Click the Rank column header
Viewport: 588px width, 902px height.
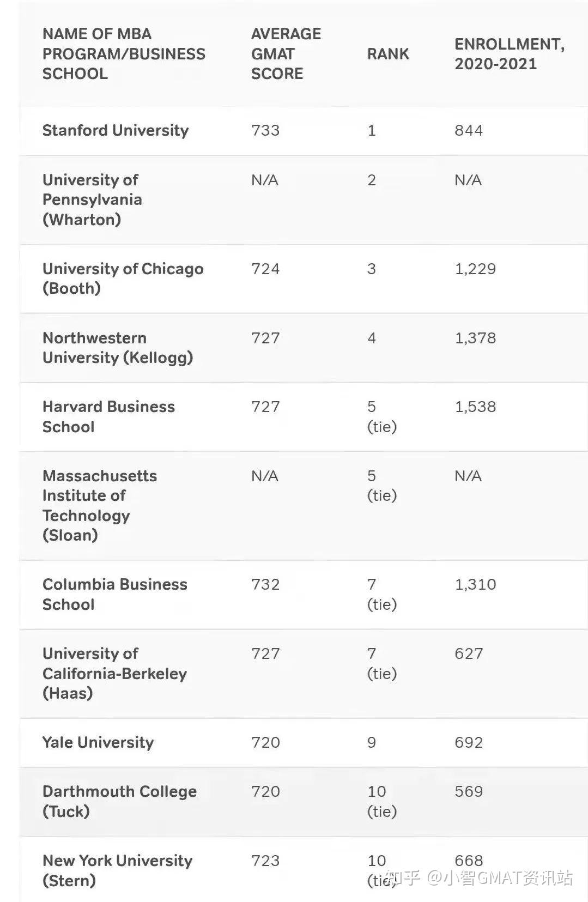tap(387, 53)
